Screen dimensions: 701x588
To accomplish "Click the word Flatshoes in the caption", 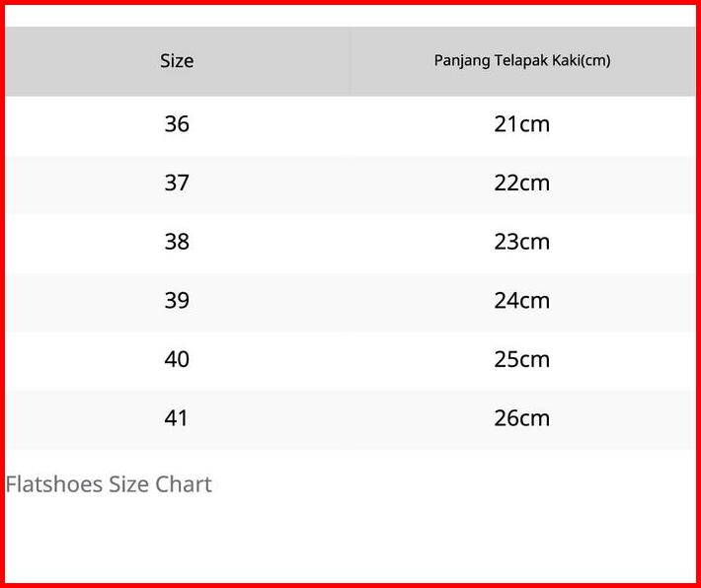I will click(x=48, y=484).
